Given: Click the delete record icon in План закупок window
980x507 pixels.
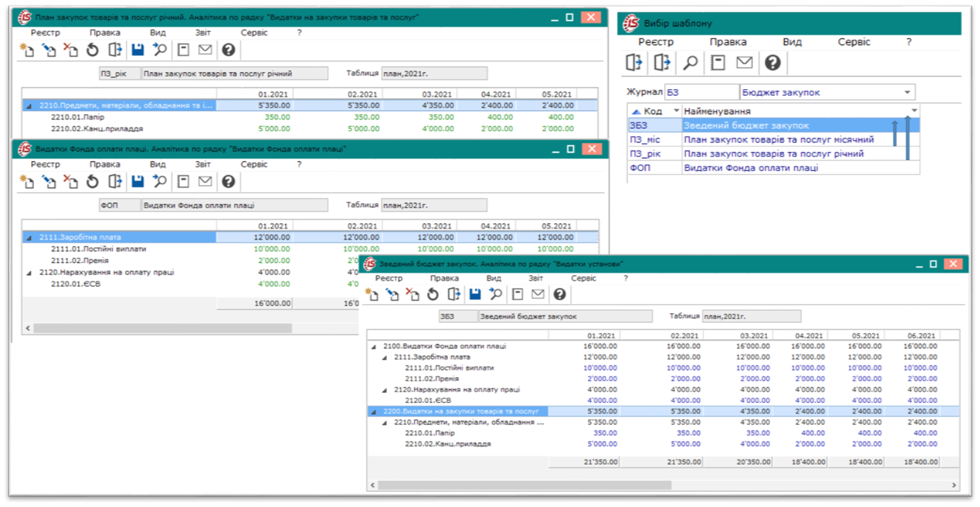Looking at the screenshot, I should tap(70, 50).
